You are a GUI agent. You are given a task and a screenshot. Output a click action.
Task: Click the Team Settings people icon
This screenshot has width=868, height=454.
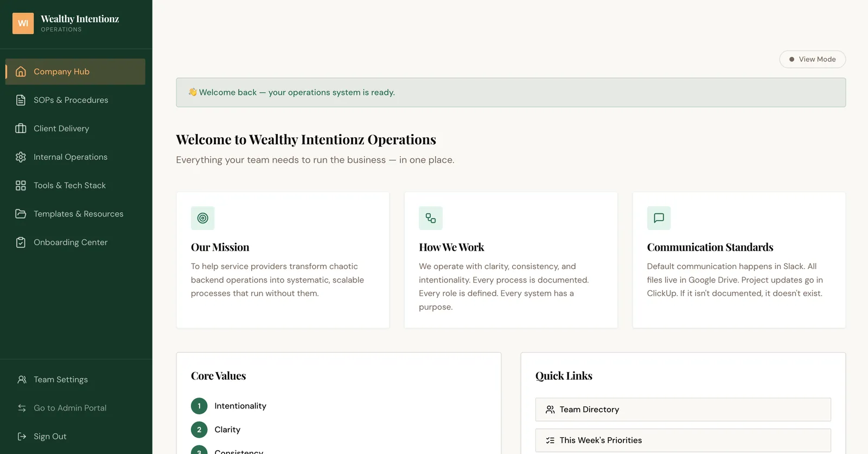tap(22, 380)
